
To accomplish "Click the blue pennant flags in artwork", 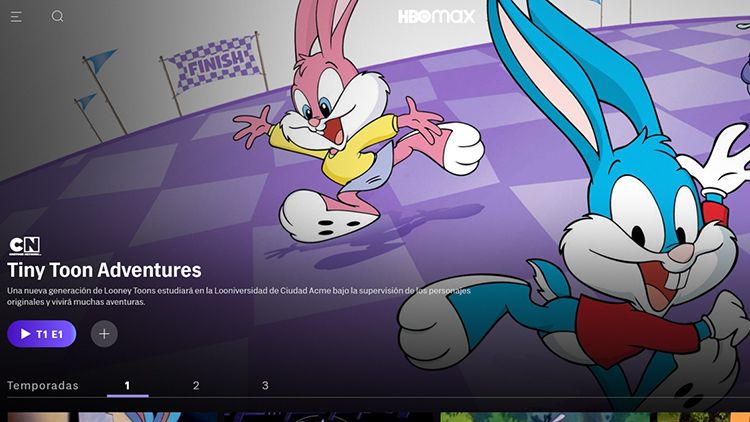I will [x=98, y=62].
